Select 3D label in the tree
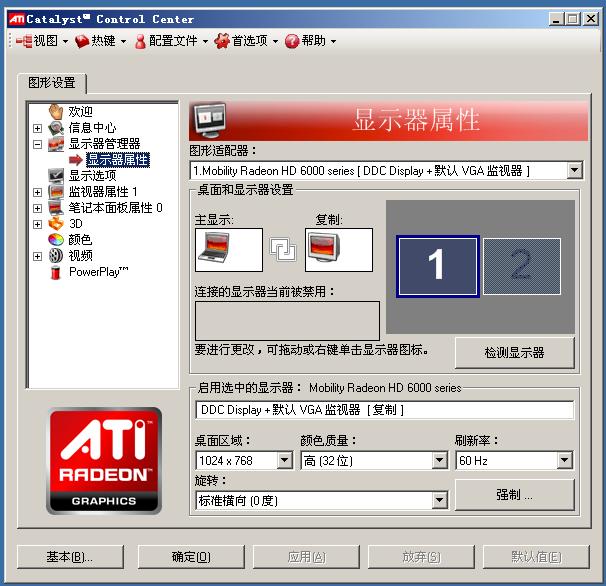 (76, 223)
